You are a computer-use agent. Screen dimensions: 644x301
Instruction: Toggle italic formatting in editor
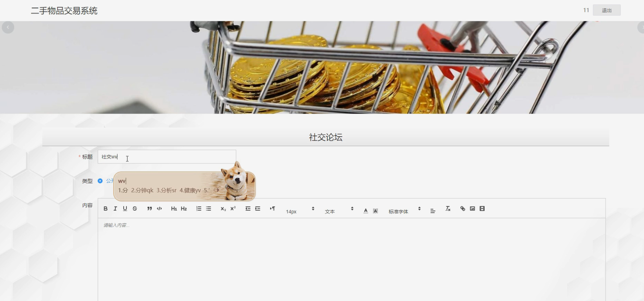click(x=115, y=209)
